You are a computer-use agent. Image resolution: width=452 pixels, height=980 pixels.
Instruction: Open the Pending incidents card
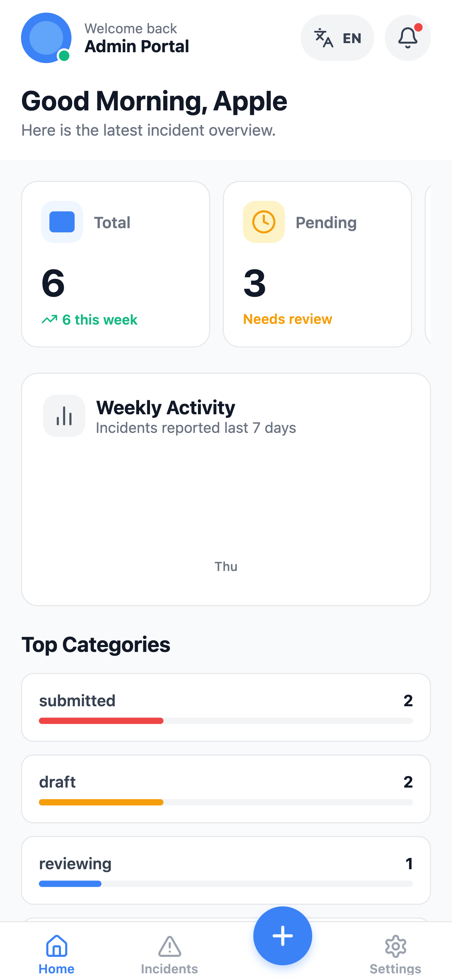tap(317, 264)
